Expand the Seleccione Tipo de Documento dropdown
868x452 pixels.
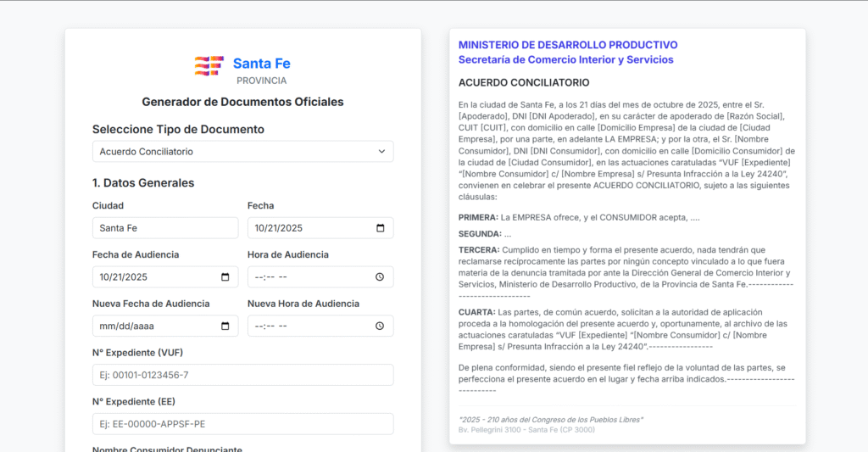[242, 152]
